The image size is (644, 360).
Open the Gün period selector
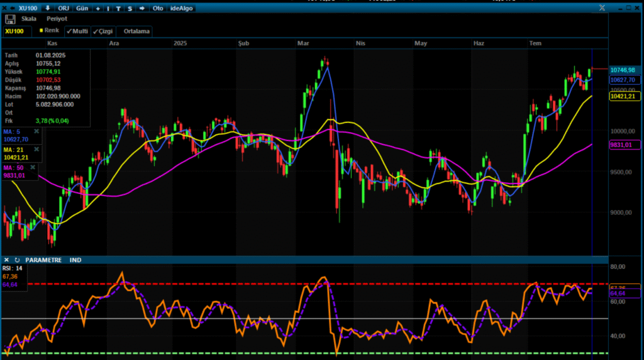[82, 8]
